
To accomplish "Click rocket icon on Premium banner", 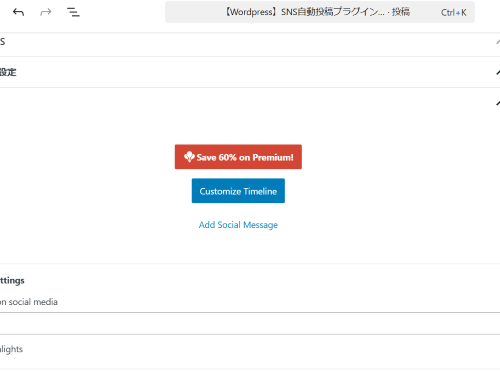I will tap(189, 157).
